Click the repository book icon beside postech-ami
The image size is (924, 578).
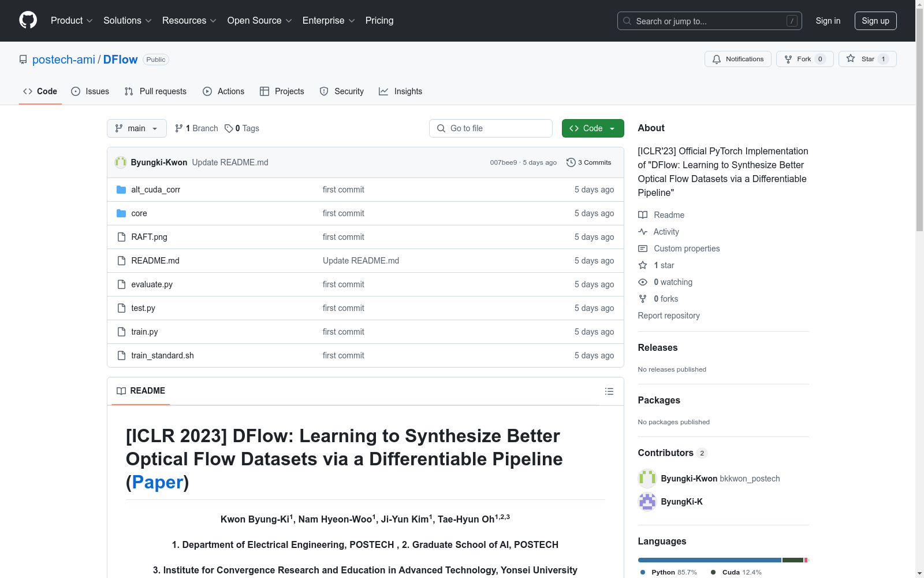23,60
